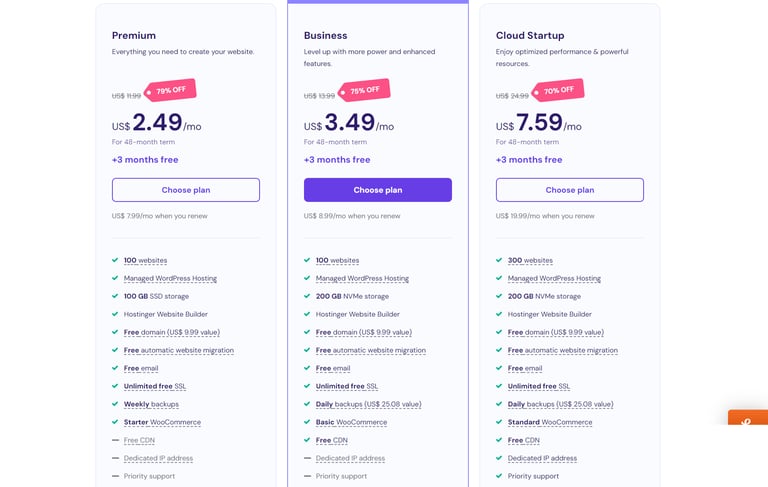Click Cloud Startup's +3 months free text
The image size is (768, 487).
529,160
